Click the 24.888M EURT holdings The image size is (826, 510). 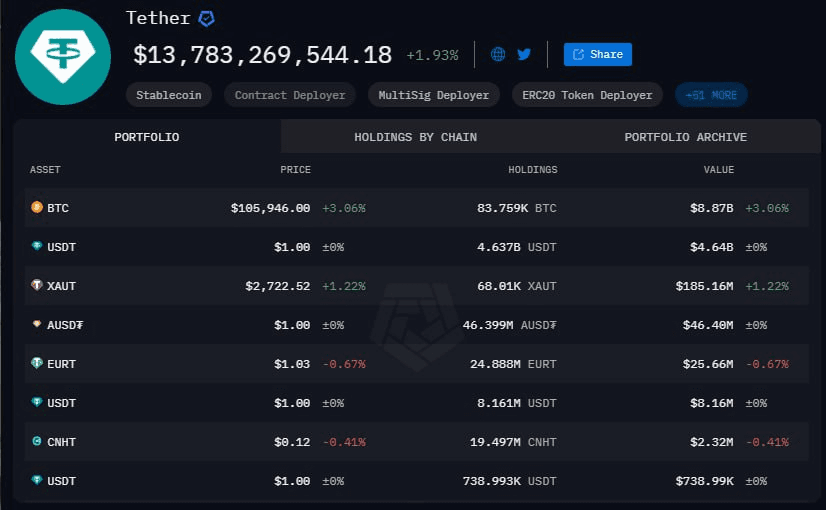[x=513, y=364]
